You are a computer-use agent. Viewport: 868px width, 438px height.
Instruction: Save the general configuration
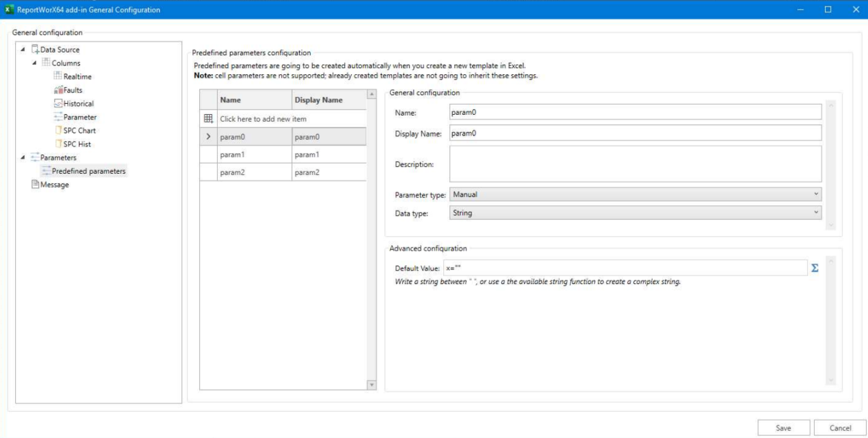(x=784, y=427)
